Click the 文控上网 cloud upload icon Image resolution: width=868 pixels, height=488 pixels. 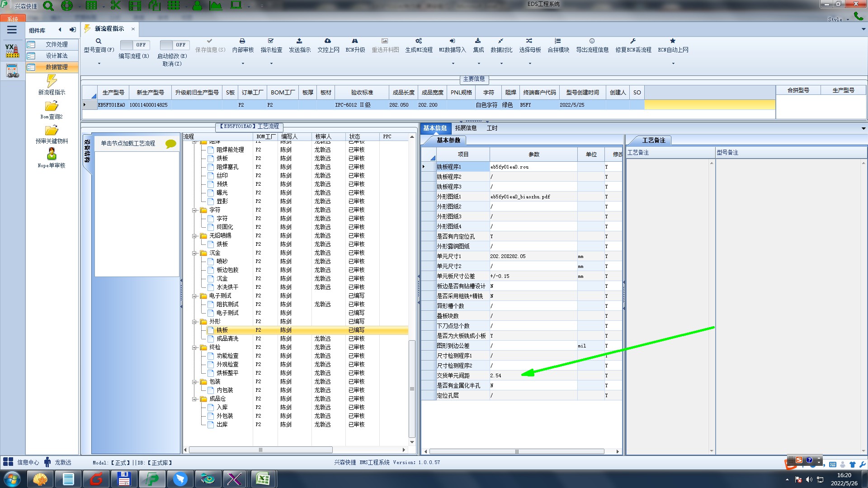[328, 41]
